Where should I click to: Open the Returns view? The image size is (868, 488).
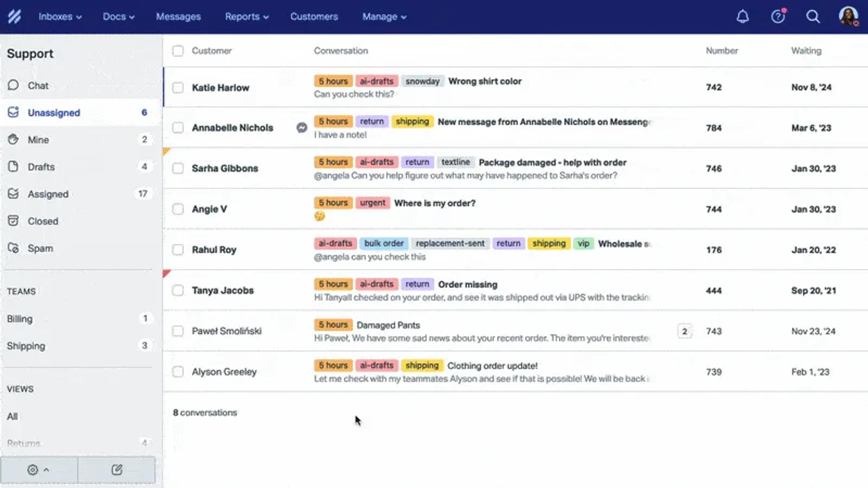[81, 443]
